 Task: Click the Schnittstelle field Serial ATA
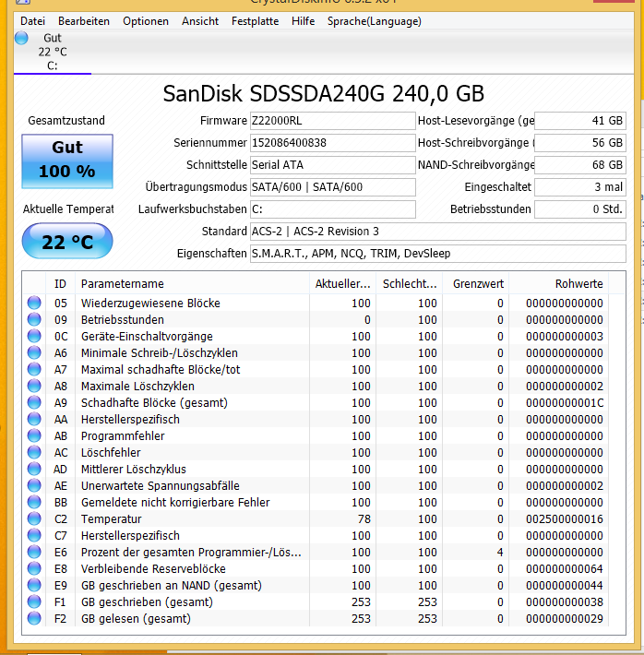pyautogui.click(x=333, y=165)
